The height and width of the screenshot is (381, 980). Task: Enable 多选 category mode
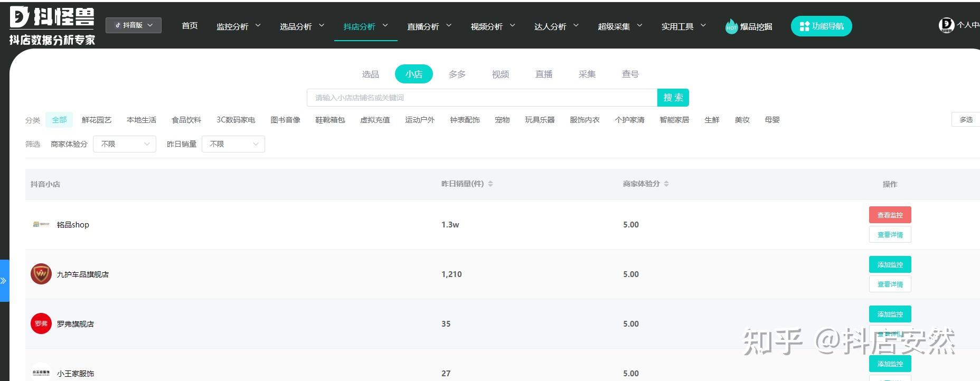pyautogui.click(x=966, y=120)
